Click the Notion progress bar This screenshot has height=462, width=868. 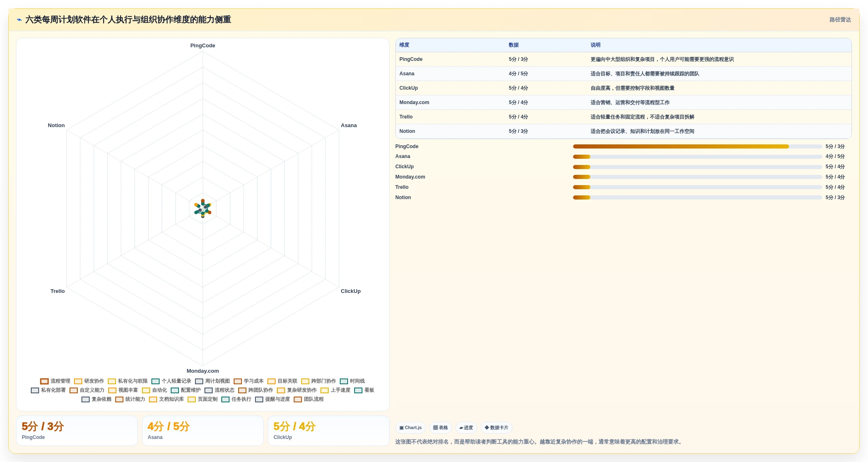(697, 197)
